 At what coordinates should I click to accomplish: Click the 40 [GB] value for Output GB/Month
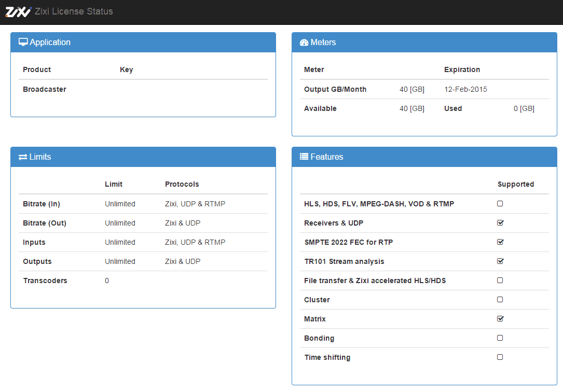(412, 89)
